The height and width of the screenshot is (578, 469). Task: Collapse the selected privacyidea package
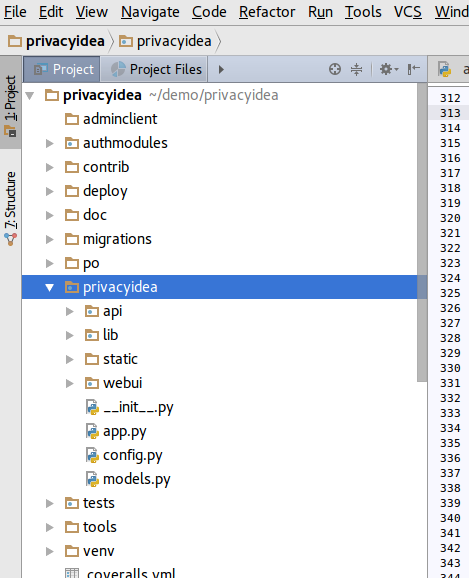point(49,287)
